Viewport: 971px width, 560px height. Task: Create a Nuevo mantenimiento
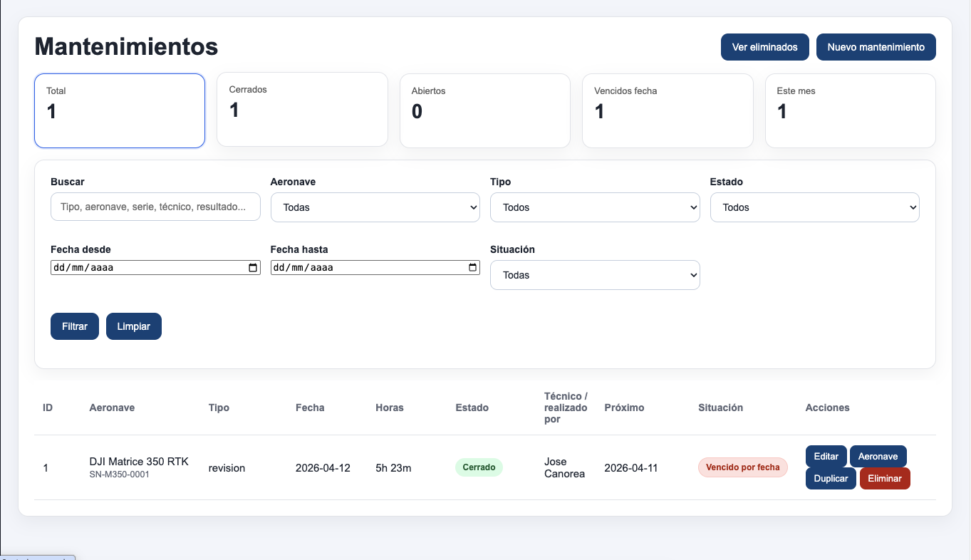click(876, 47)
